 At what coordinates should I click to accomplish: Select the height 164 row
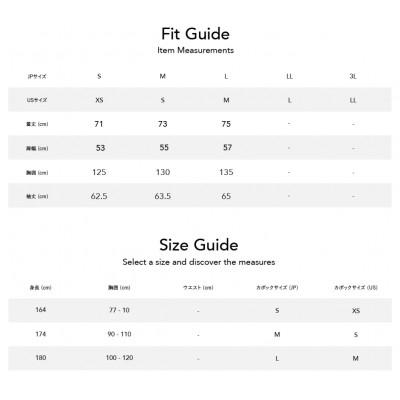click(200, 310)
